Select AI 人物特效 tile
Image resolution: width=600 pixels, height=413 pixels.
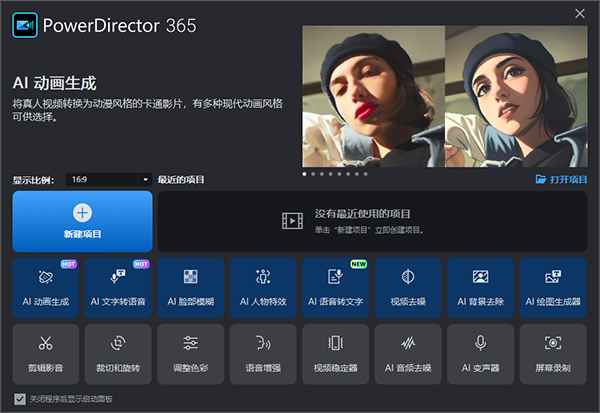click(x=263, y=287)
